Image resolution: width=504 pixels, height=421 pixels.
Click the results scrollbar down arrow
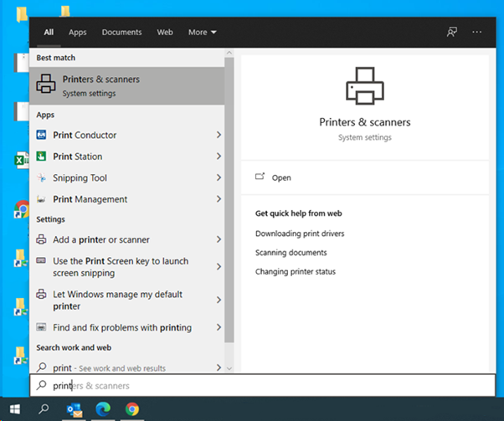click(229, 368)
